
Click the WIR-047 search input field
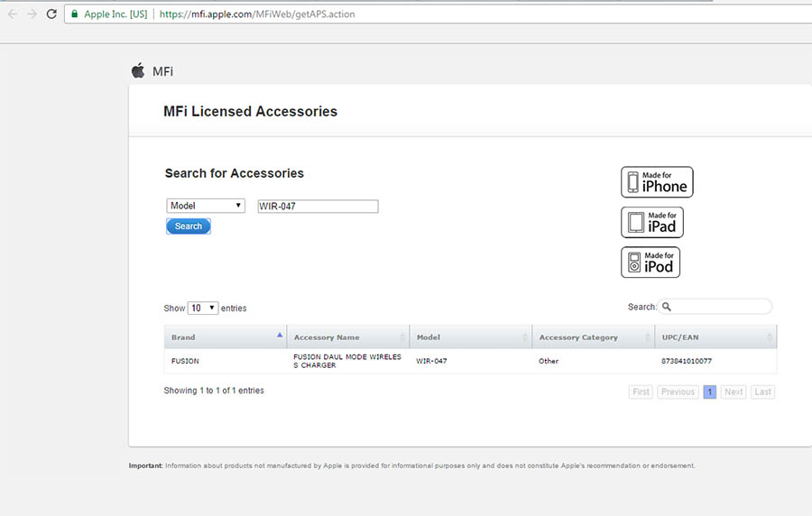click(318, 206)
